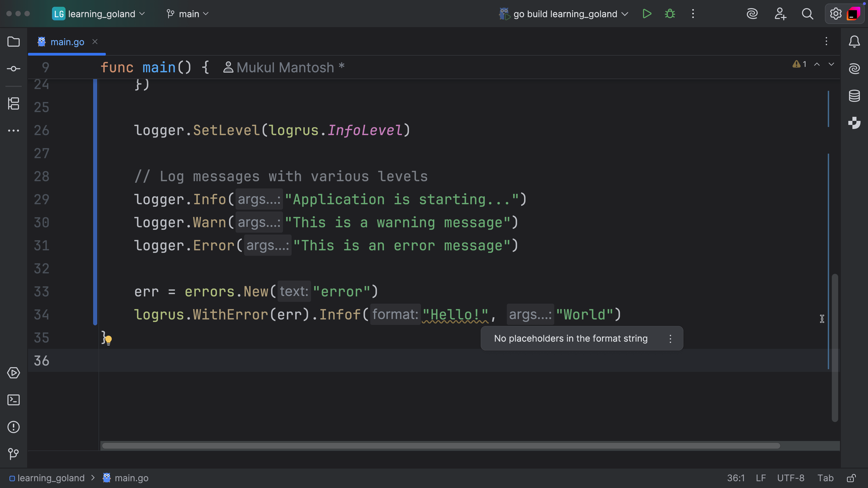Run the go build configuration
The image size is (868, 488).
[647, 14]
